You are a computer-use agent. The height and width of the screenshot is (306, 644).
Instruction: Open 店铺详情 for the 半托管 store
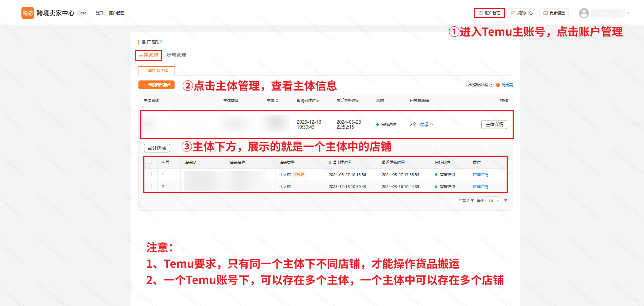pyautogui.click(x=480, y=175)
